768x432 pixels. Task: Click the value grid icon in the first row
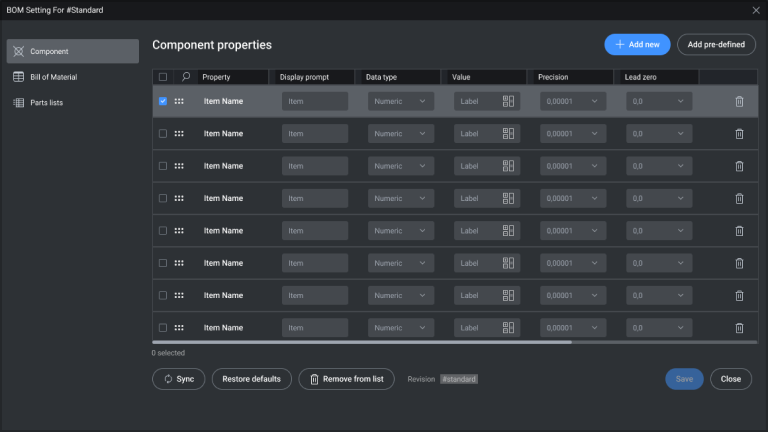(x=508, y=101)
